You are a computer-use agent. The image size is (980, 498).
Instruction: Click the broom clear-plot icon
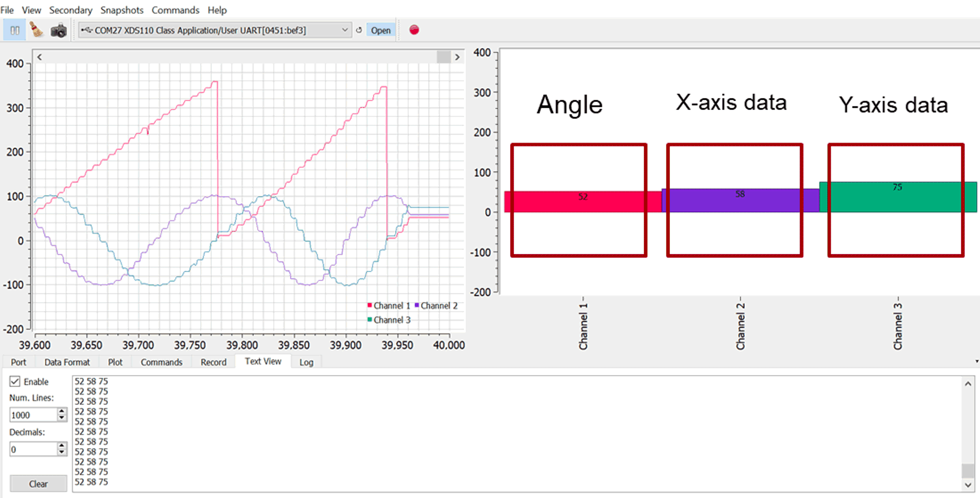[x=36, y=30]
